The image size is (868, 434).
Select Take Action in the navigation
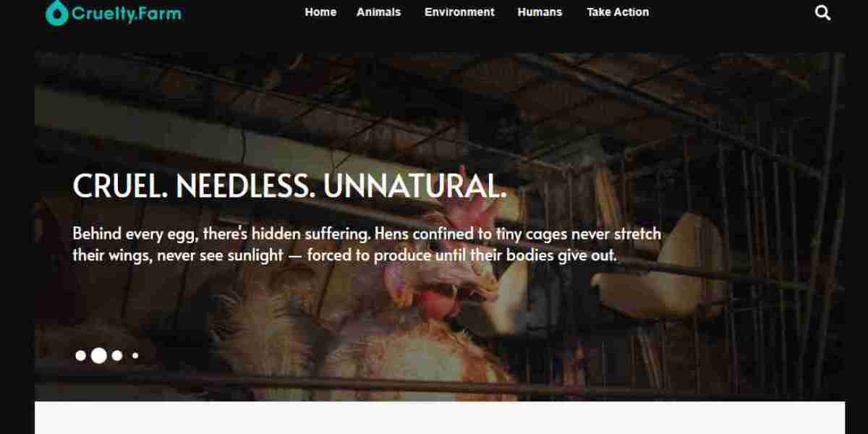[618, 12]
